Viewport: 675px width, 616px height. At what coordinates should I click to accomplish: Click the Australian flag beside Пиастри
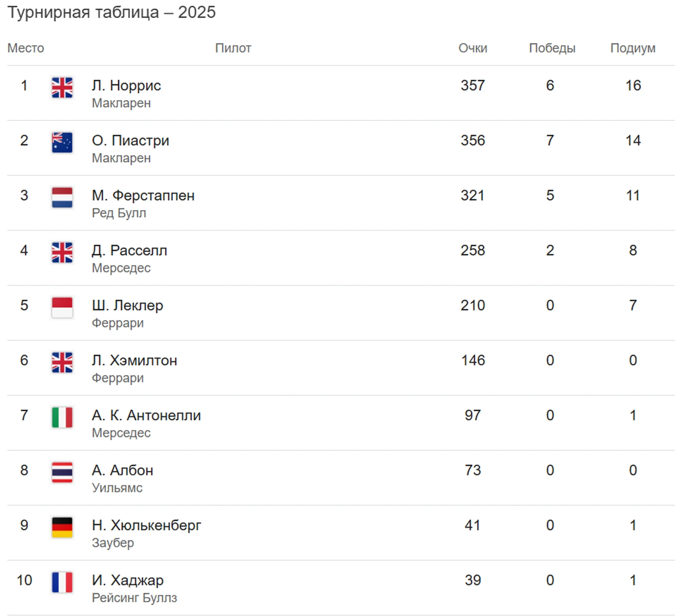(62, 142)
